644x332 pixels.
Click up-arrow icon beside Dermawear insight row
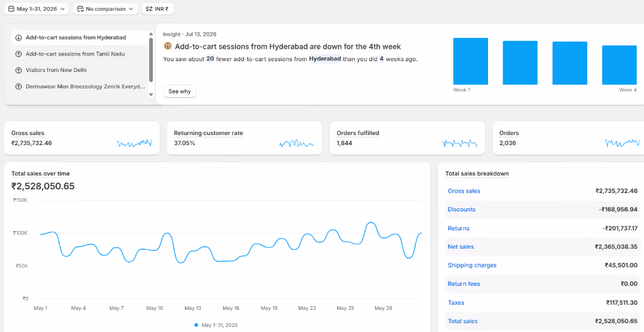pos(18,86)
